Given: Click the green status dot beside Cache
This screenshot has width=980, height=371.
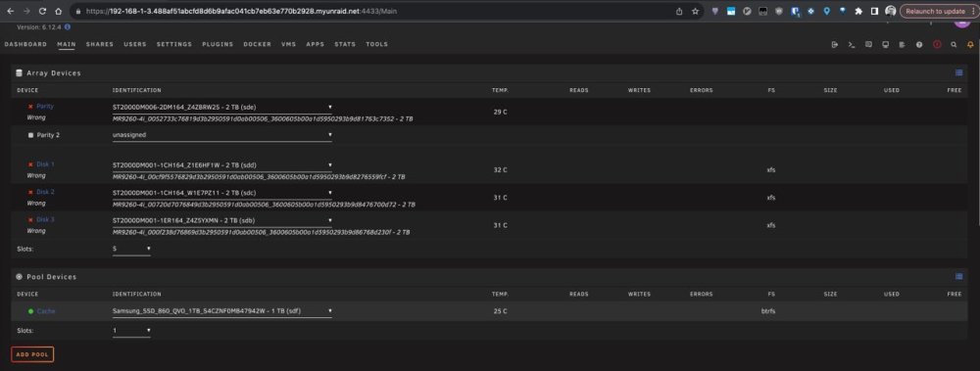Looking at the screenshot, I should click(30, 311).
